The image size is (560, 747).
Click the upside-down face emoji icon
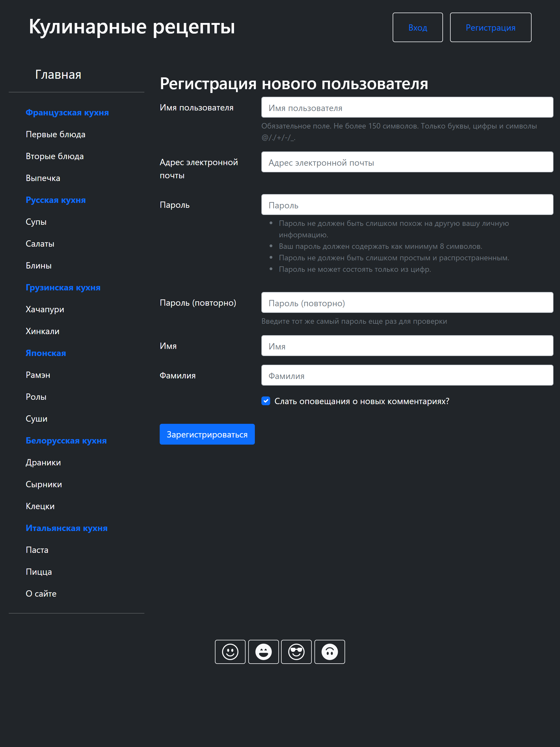click(330, 652)
